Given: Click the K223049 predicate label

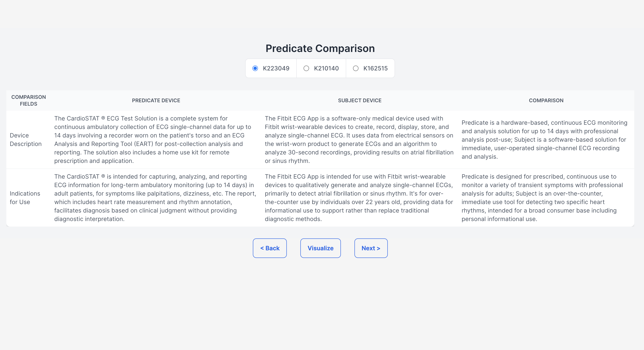Looking at the screenshot, I should click(276, 68).
